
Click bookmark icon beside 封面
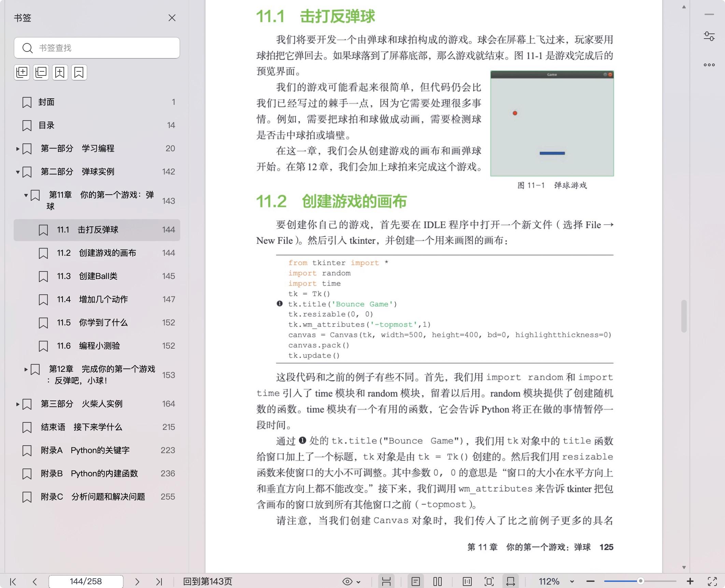point(27,102)
